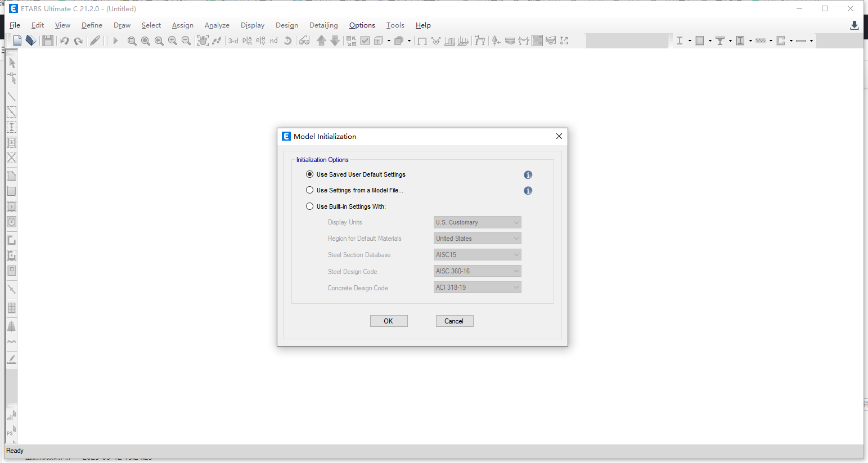This screenshot has height=463, width=868.
Task: Open the View menu
Action: tap(62, 25)
